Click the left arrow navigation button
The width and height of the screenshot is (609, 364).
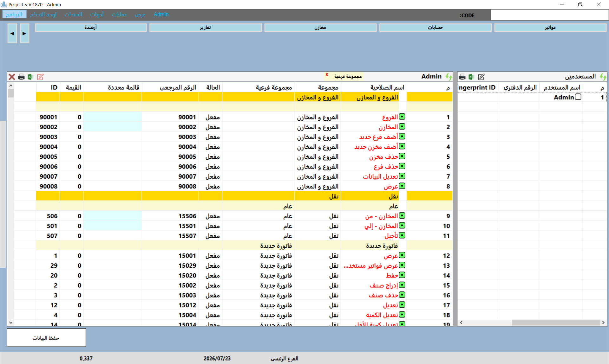[x=12, y=33]
